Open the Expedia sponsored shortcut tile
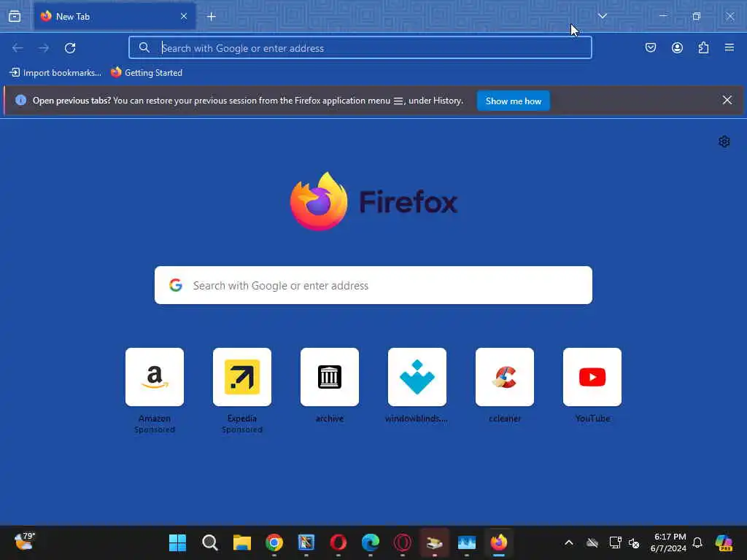 (242, 377)
